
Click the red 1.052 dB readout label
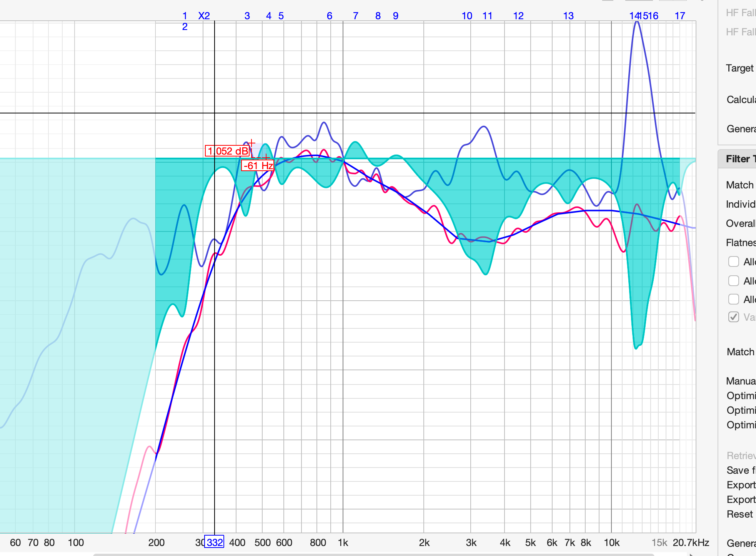(228, 151)
